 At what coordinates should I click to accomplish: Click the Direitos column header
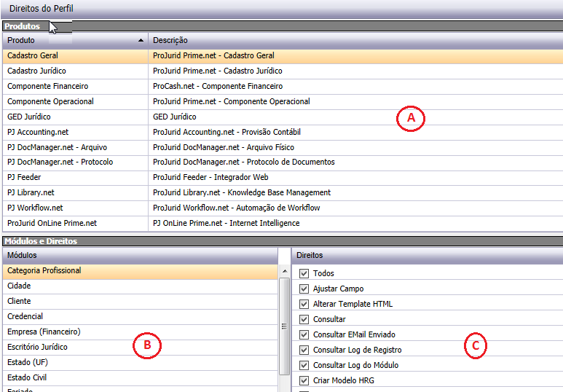click(428, 256)
